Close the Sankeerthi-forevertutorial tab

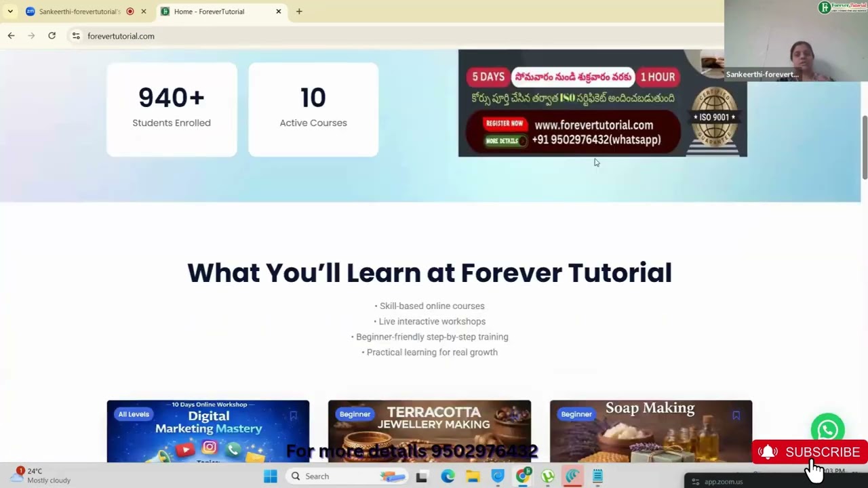tap(143, 12)
